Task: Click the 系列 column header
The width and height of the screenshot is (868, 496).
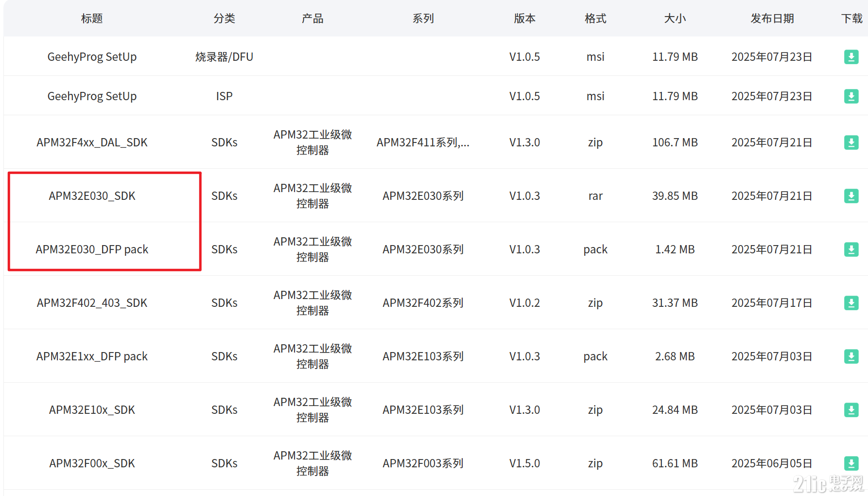Action: click(x=423, y=18)
